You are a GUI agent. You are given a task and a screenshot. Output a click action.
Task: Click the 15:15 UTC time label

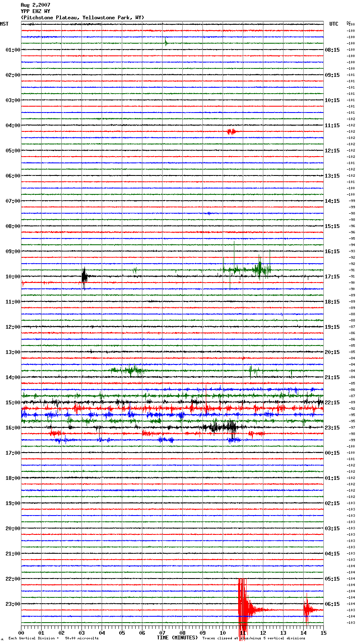[332, 226]
